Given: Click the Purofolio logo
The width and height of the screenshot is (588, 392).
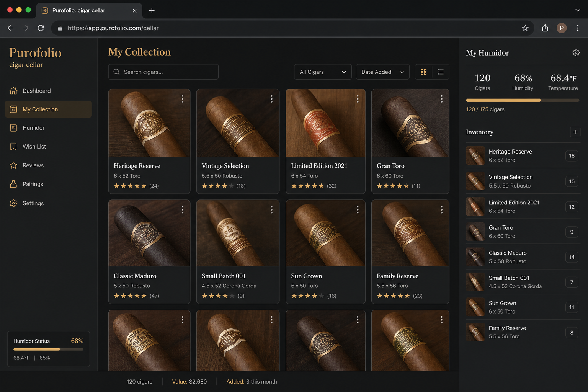Looking at the screenshot, I should point(35,57).
